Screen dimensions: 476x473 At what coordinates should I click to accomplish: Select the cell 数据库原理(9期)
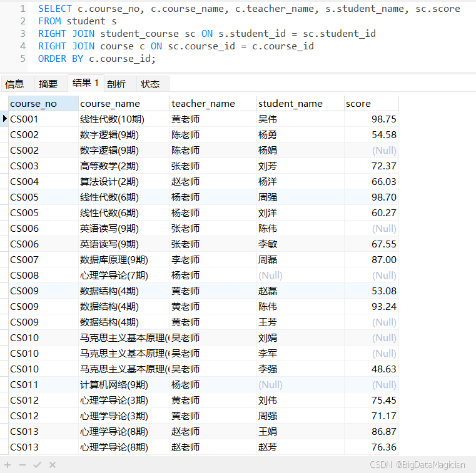click(124, 259)
